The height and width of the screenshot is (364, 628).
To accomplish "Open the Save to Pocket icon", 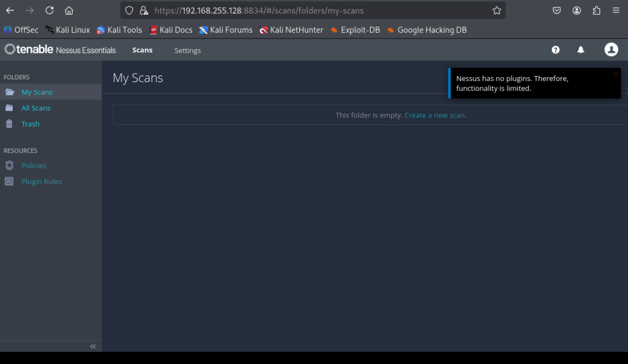I will [x=557, y=11].
